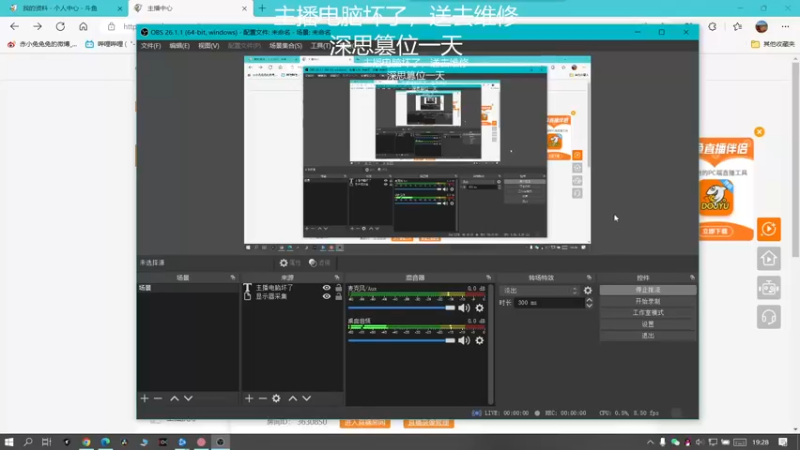Open 麦克风/Aux audio settings gear
This screenshot has width=800, height=450.
(x=480, y=308)
